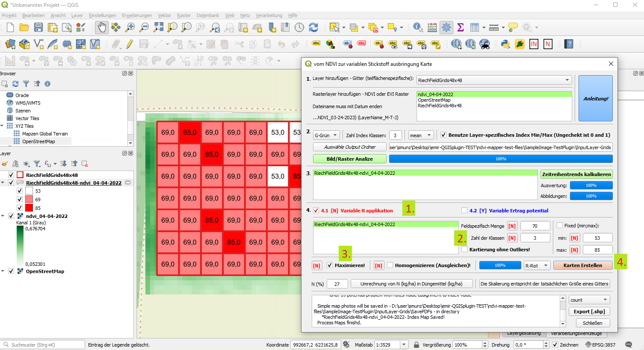
Task: Uncheck the class 69 legend entry
Action: 19,199
